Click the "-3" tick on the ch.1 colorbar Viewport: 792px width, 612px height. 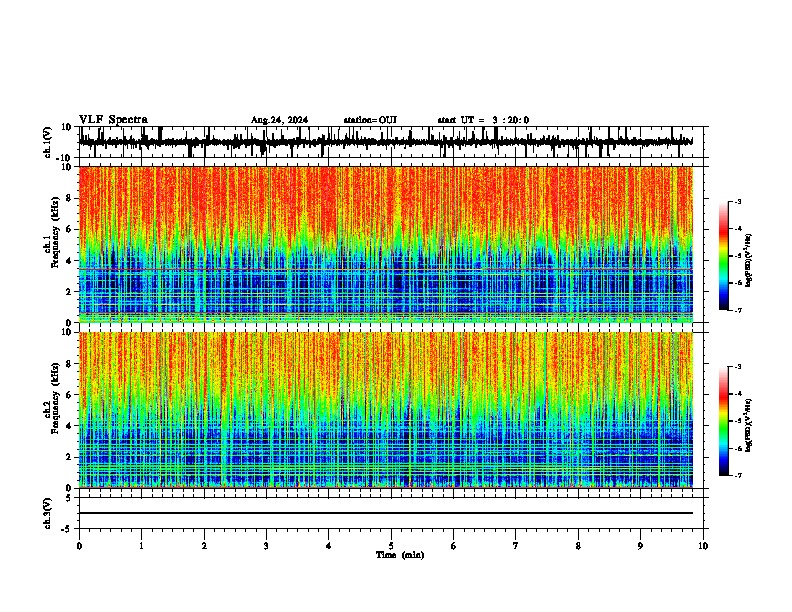click(738, 202)
